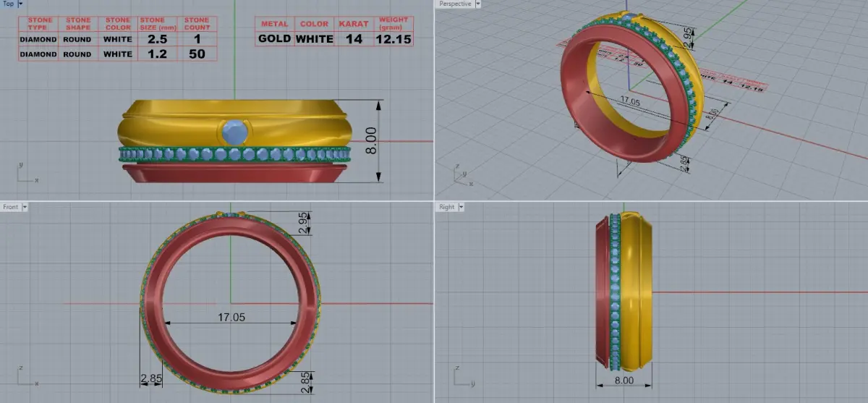Open the Front viewport dropdown arrow
This screenshot has width=868, height=403.
[25, 207]
